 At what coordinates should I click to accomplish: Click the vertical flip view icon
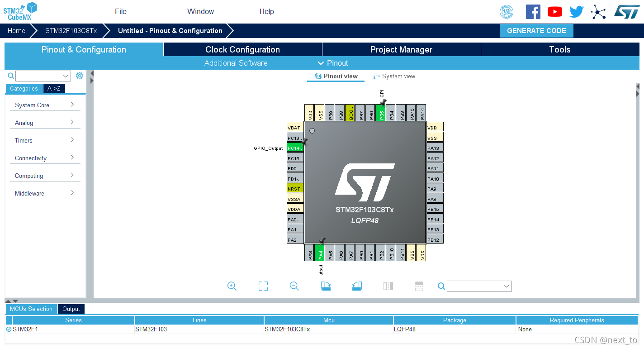pyautogui.click(x=419, y=286)
